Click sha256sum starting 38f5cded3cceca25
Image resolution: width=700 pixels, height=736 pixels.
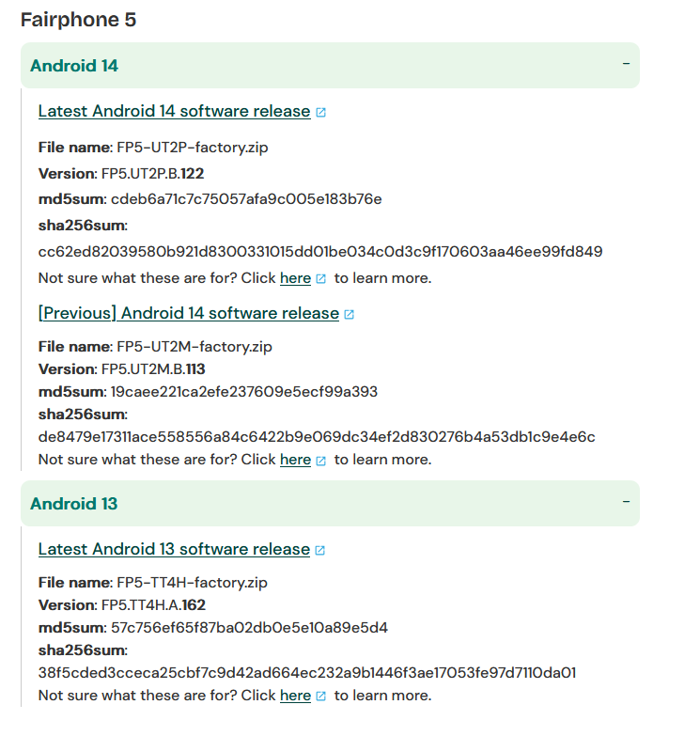click(x=307, y=673)
